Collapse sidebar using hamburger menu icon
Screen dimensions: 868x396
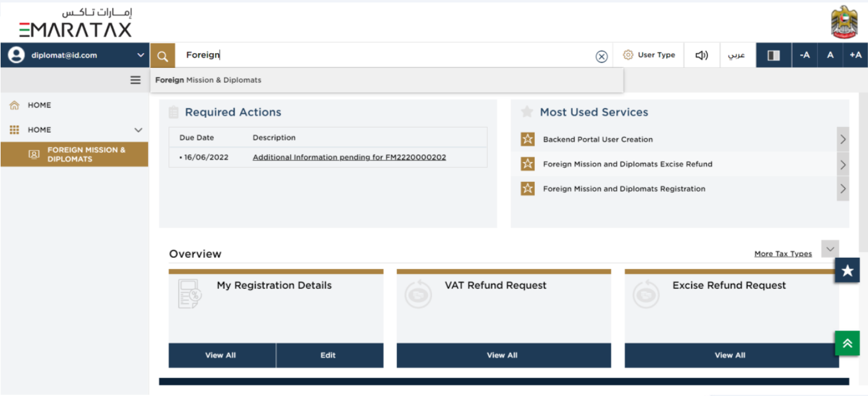pos(135,80)
